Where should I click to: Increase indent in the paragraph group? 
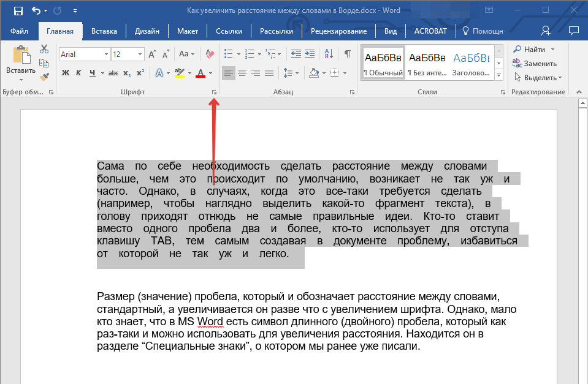pos(310,54)
